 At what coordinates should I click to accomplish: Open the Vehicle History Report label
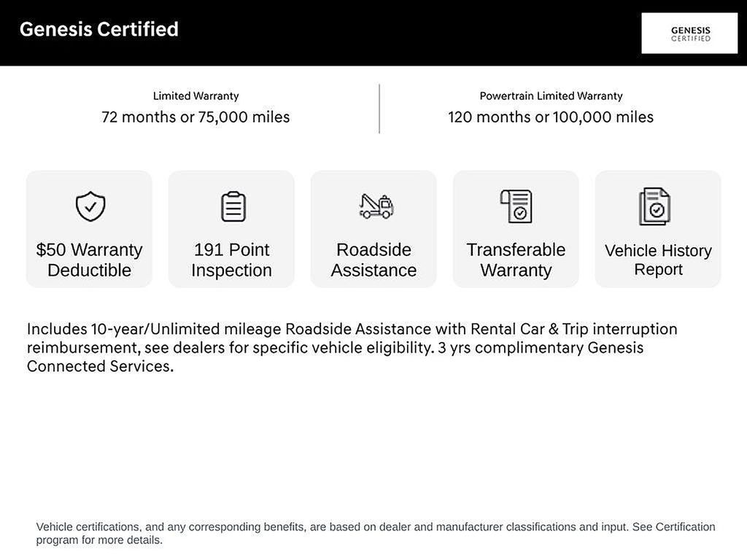[658, 260]
